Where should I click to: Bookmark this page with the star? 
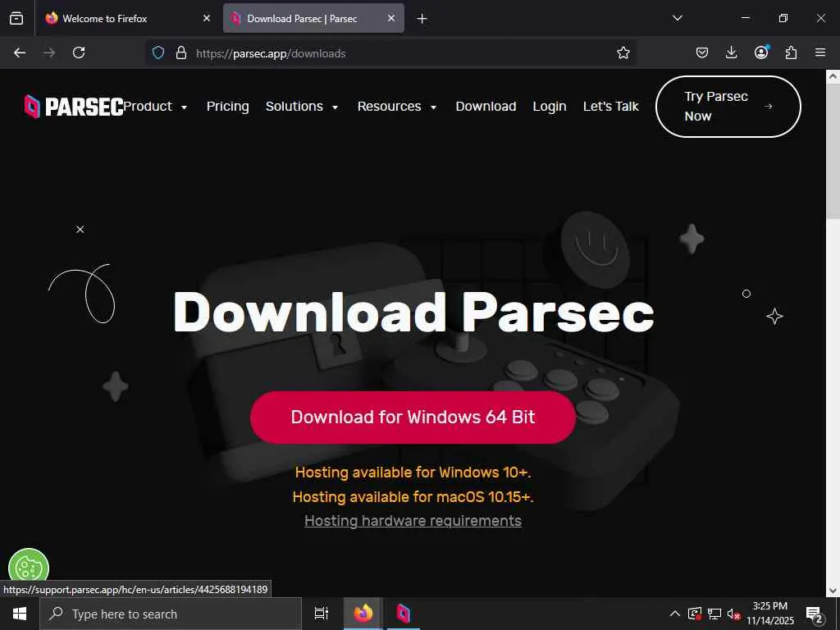623,52
